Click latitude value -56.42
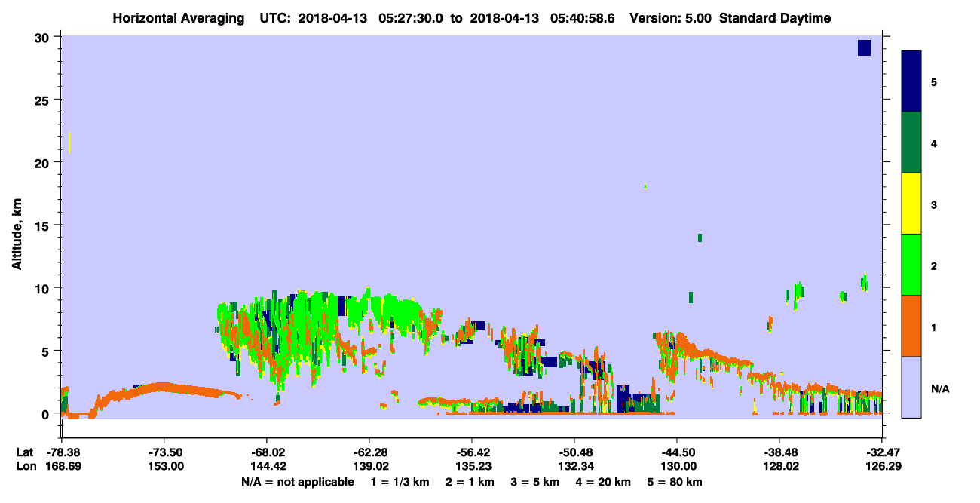Screen dimensions: 980x503 pyautogui.click(x=471, y=452)
